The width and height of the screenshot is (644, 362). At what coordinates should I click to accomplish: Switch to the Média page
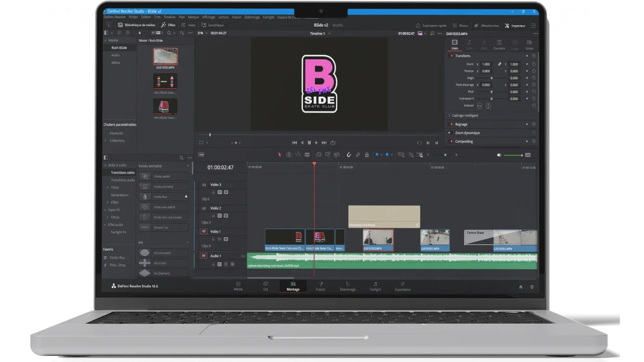[238, 287]
